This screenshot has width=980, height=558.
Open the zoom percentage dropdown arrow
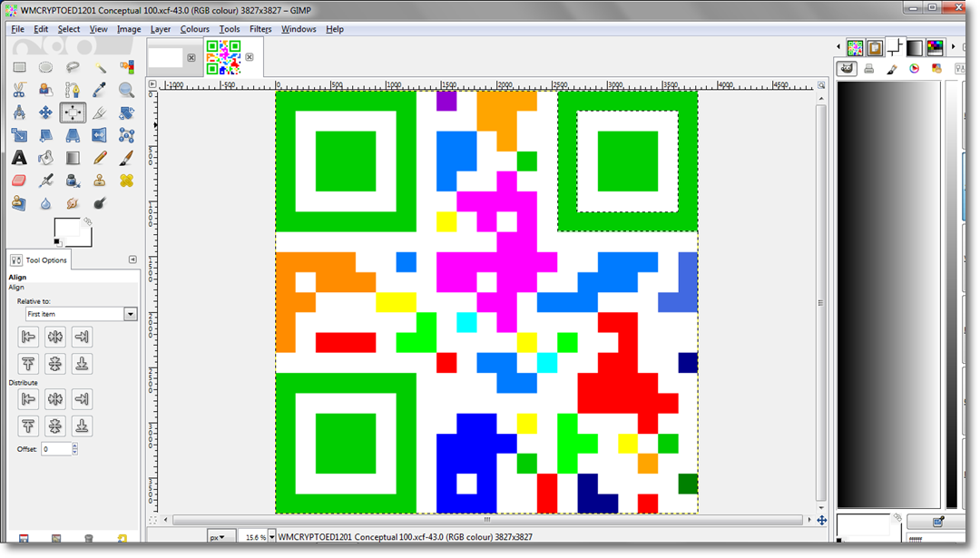click(x=272, y=537)
